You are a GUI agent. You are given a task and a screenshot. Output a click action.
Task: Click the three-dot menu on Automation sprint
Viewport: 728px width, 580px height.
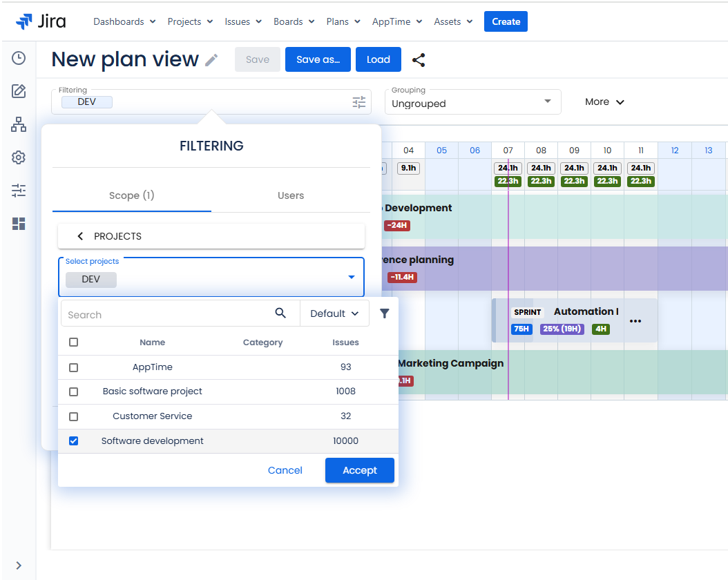[x=635, y=321]
